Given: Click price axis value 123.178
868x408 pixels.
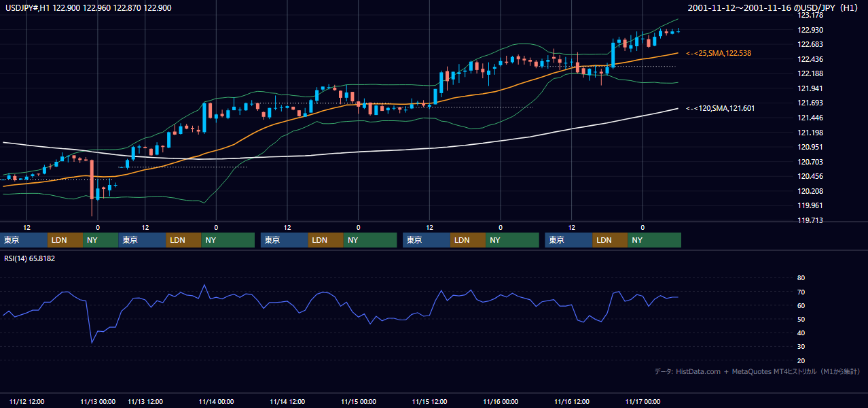Looking at the screenshot, I should [x=810, y=15].
